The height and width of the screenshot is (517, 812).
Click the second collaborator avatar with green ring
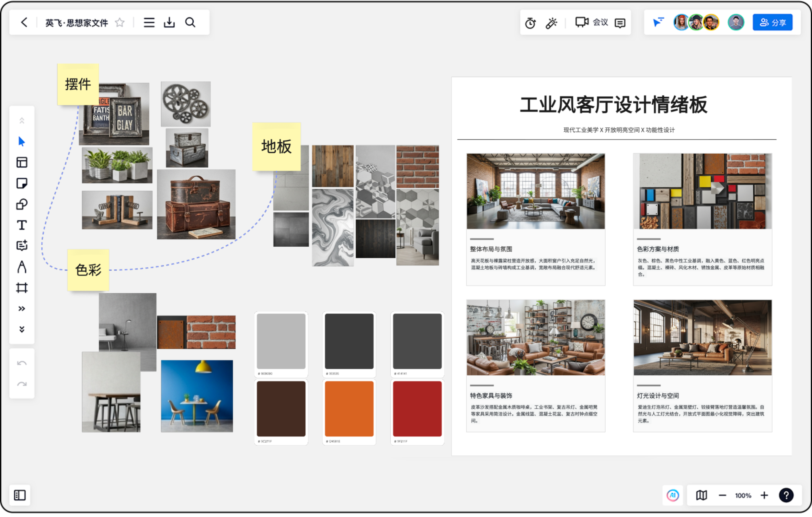point(696,23)
